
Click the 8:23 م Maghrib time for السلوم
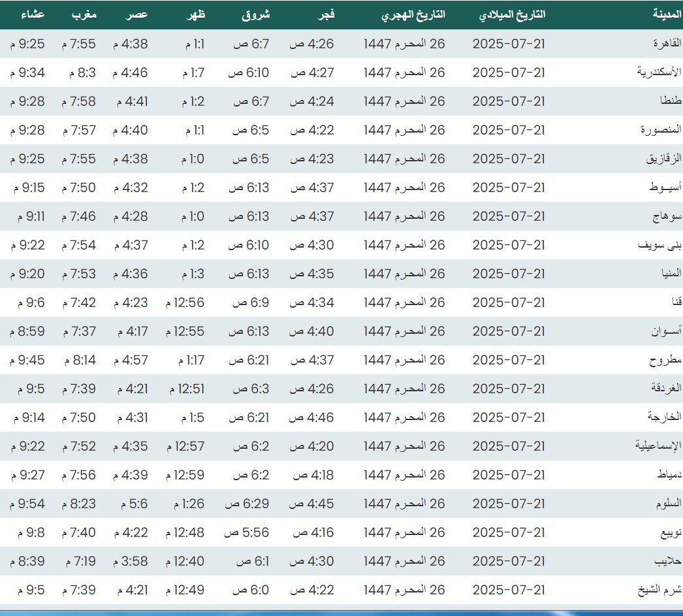click(x=79, y=504)
